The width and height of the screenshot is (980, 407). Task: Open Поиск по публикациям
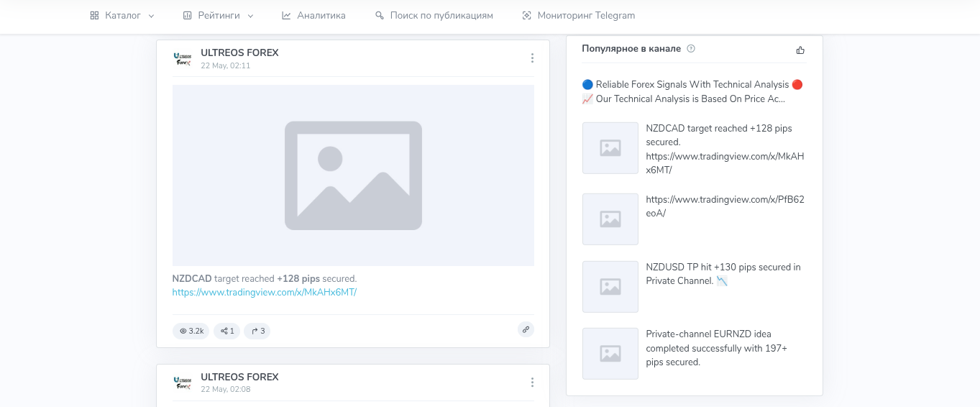tap(434, 15)
